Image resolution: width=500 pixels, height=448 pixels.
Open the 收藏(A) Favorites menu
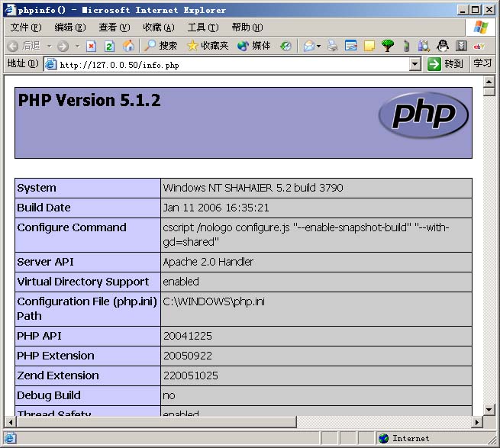pyautogui.click(x=159, y=27)
